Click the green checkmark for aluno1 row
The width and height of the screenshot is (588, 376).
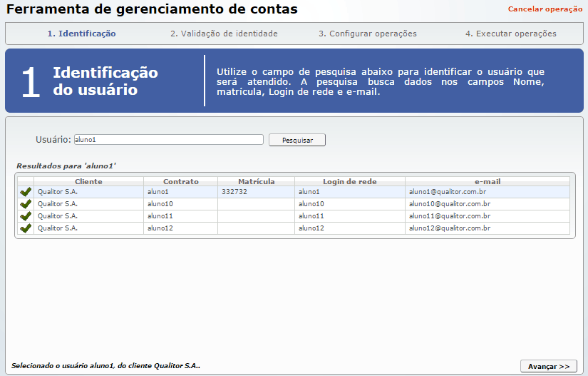(x=26, y=192)
